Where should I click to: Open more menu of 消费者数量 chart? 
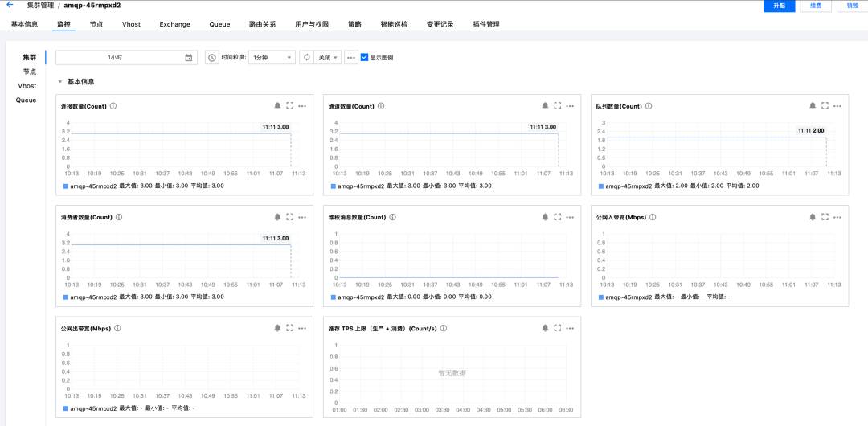[302, 217]
